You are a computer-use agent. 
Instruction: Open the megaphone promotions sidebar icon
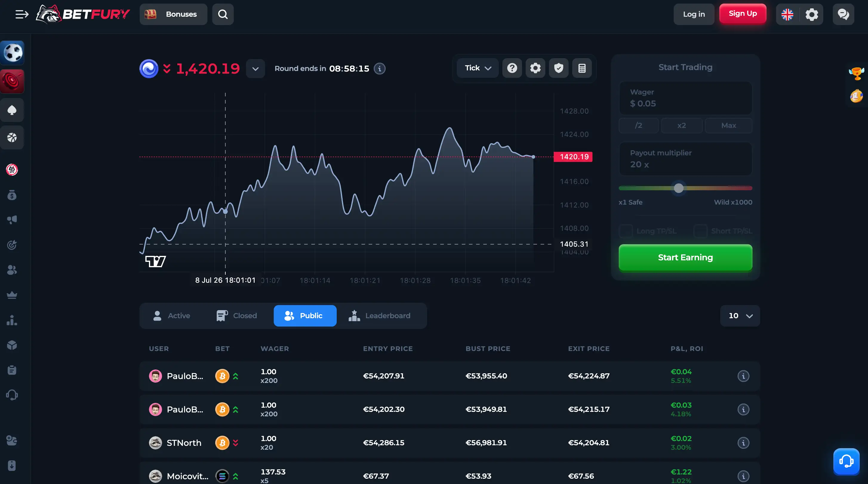coord(12,220)
